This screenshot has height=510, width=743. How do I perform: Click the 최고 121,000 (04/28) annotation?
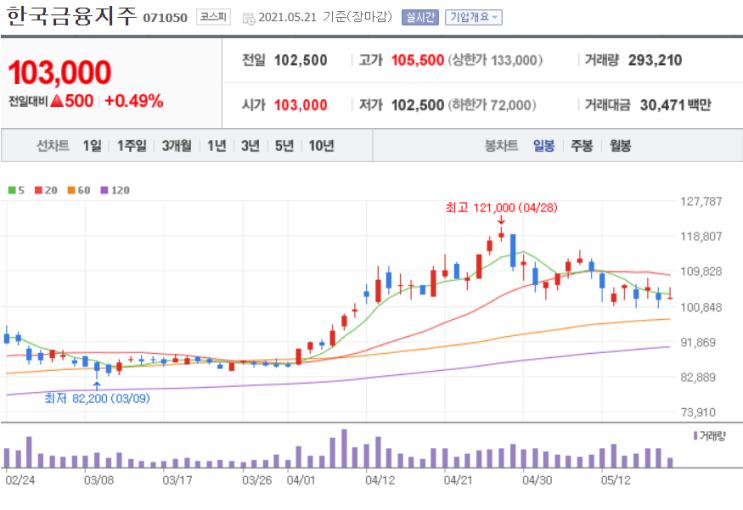pos(501,208)
